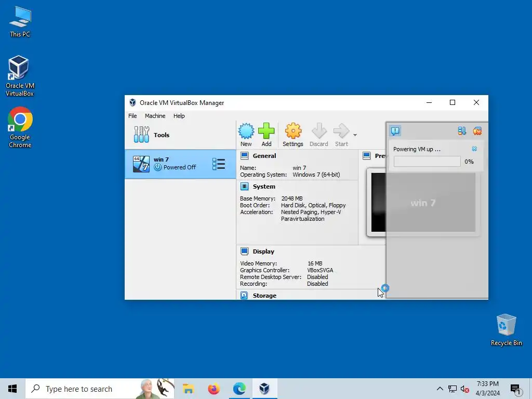This screenshot has height=399, width=532.
Task: Click the Display section header
Action: point(263,251)
